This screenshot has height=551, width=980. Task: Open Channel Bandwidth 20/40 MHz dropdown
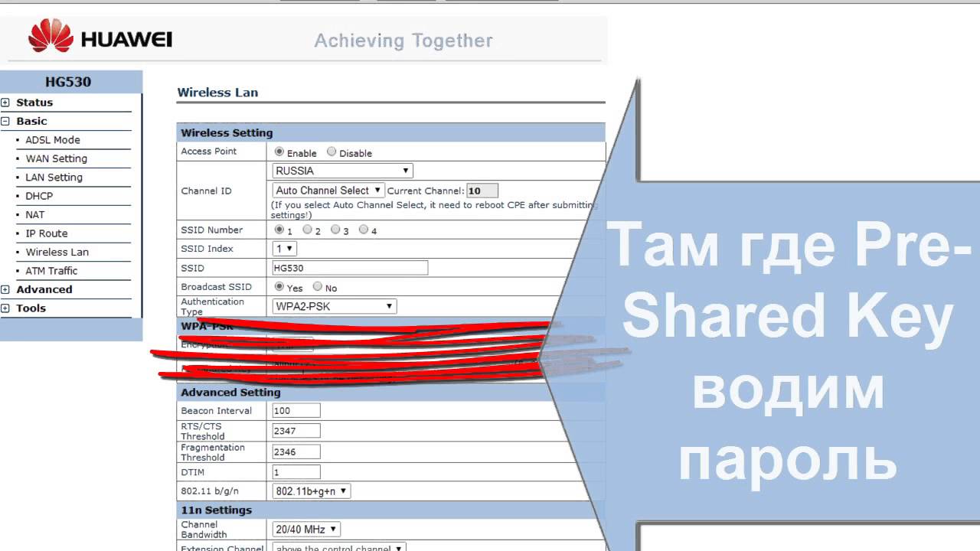point(306,529)
